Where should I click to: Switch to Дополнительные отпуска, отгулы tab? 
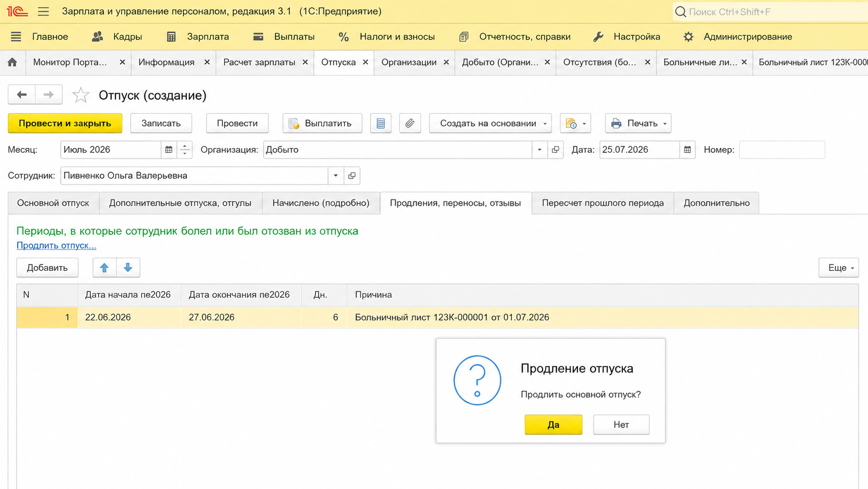point(180,203)
